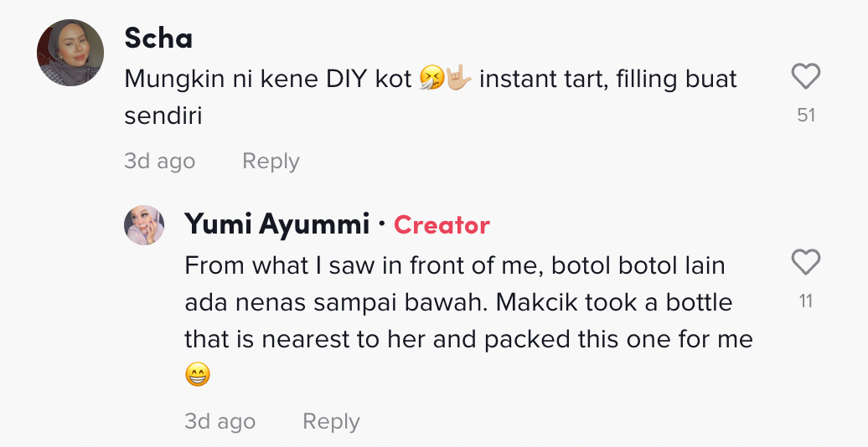Viewport: 868px width, 447px height.
Task: Click the red Creator badge
Action: 442,225
